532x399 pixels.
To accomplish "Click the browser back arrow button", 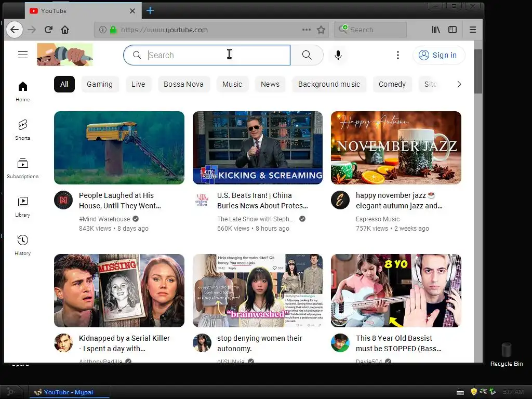I will pos(14,30).
